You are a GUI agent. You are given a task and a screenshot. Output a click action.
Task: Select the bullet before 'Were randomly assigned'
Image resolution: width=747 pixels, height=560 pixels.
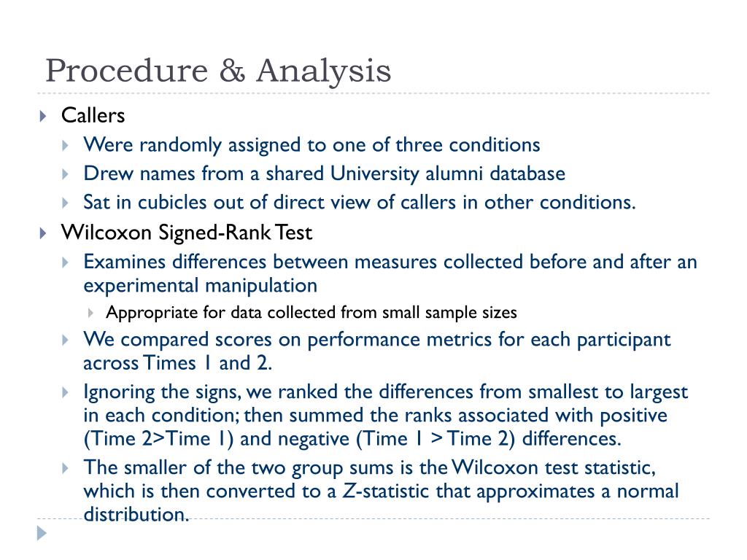pos(65,145)
